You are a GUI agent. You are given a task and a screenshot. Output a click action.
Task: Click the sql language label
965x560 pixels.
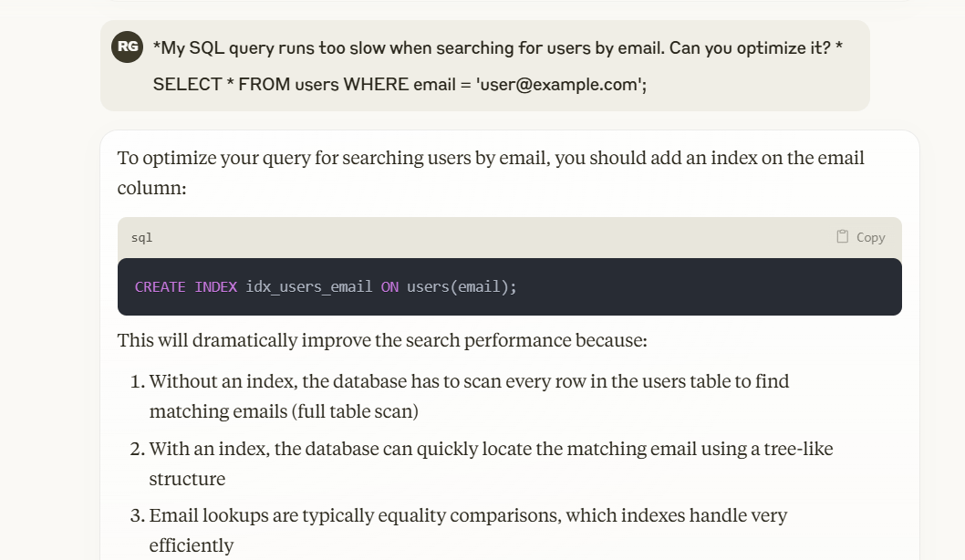point(141,237)
